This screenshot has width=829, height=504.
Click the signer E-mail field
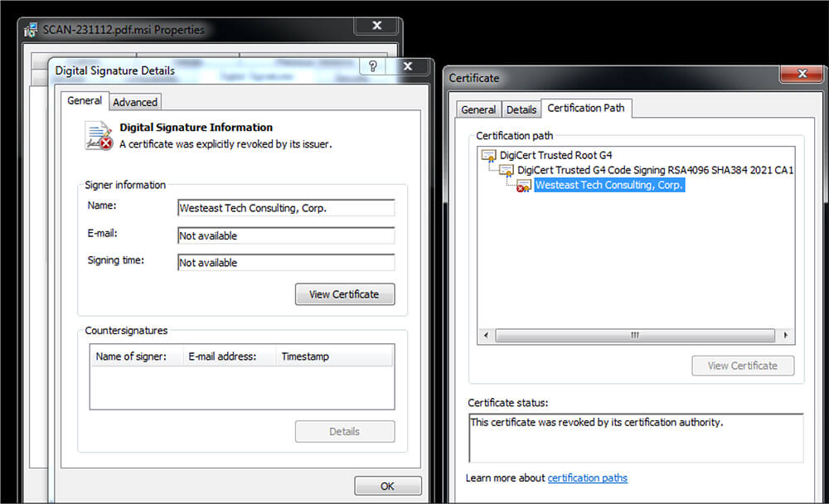pyautogui.click(x=286, y=236)
